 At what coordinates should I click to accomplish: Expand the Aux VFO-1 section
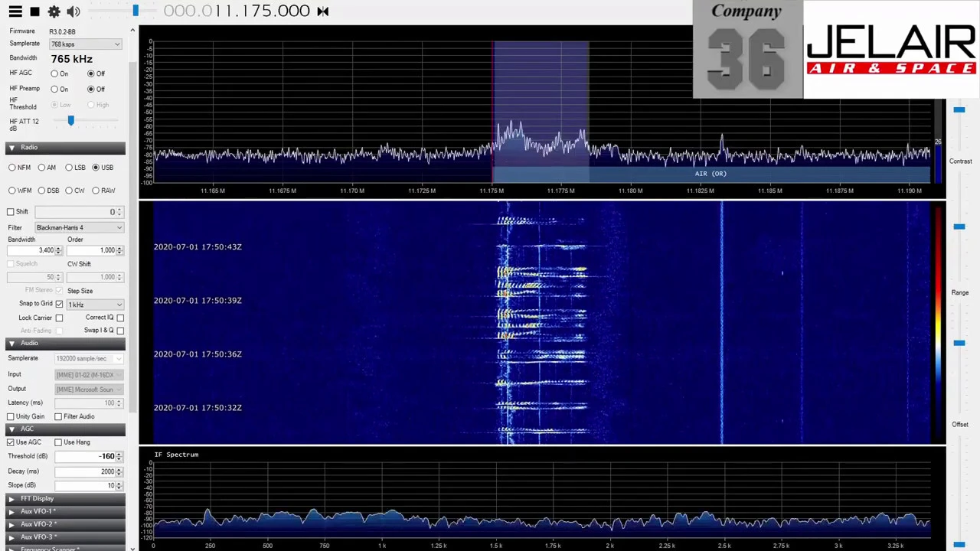[x=65, y=511]
